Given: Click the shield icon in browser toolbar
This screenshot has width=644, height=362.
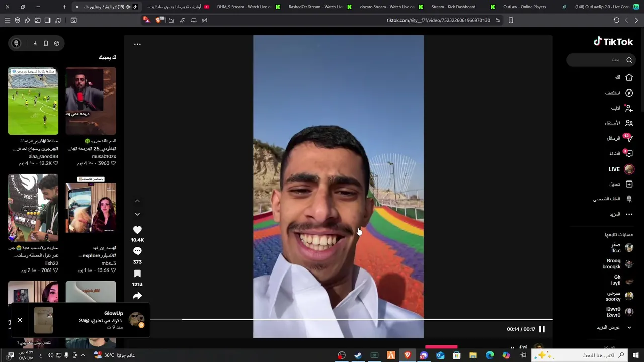Looking at the screenshot, I should [18, 20].
